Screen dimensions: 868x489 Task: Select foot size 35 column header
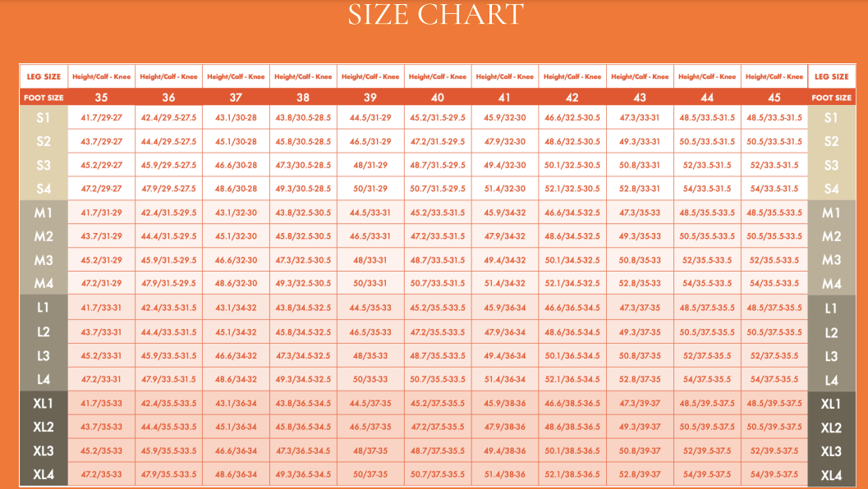(101, 98)
